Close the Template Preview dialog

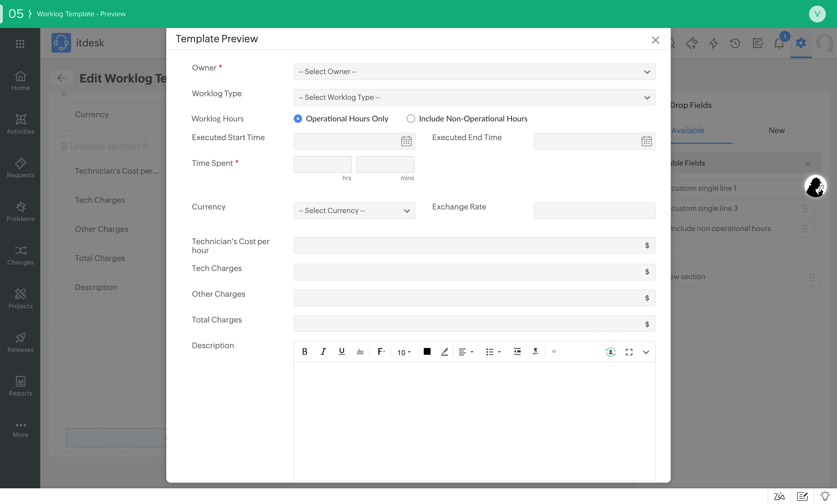(655, 40)
